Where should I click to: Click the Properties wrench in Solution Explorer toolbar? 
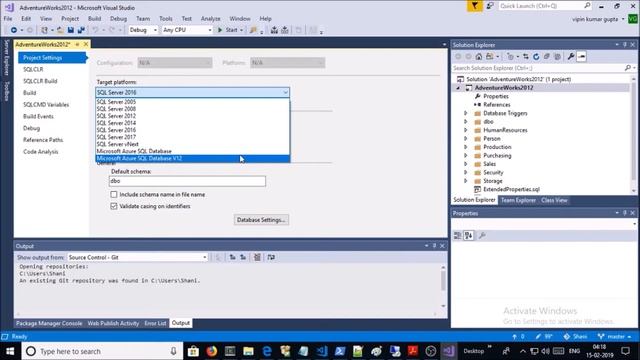point(571,56)
